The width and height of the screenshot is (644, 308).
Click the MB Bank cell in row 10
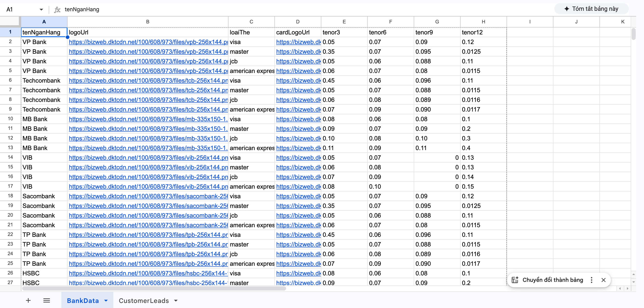44,119
